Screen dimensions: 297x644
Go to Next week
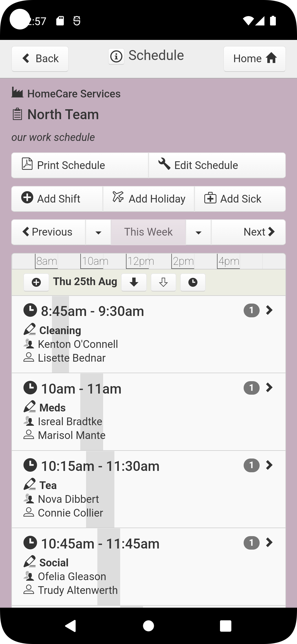[248, 232]
